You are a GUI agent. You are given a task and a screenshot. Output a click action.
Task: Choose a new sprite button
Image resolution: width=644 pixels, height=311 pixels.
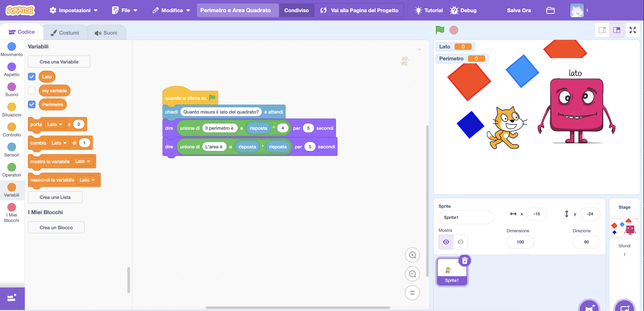coord(589,306)
